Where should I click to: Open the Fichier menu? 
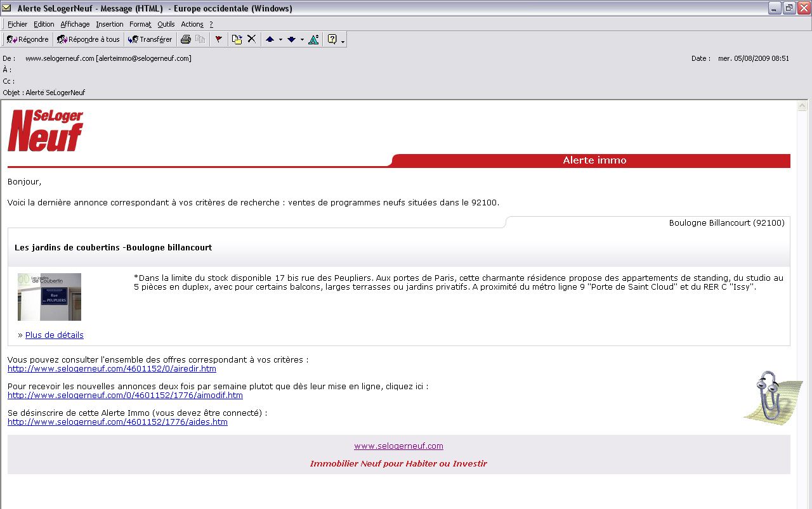click(18, 24)
